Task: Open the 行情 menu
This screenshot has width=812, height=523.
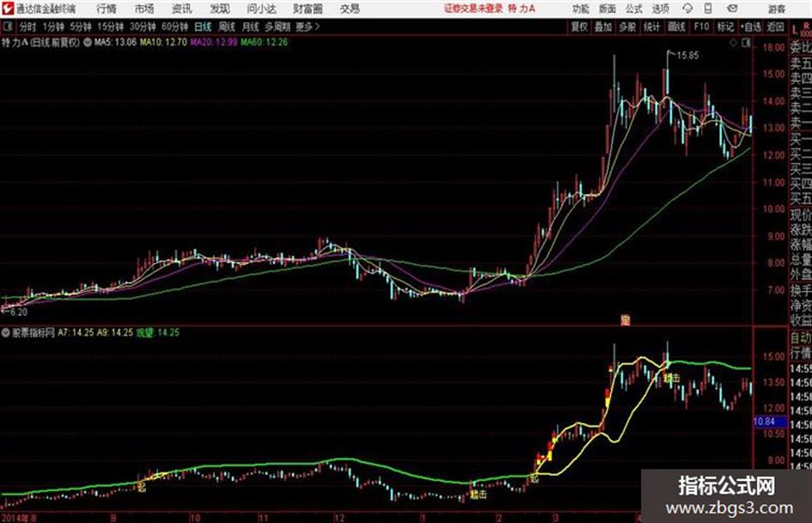Action: tap(107, 9)
